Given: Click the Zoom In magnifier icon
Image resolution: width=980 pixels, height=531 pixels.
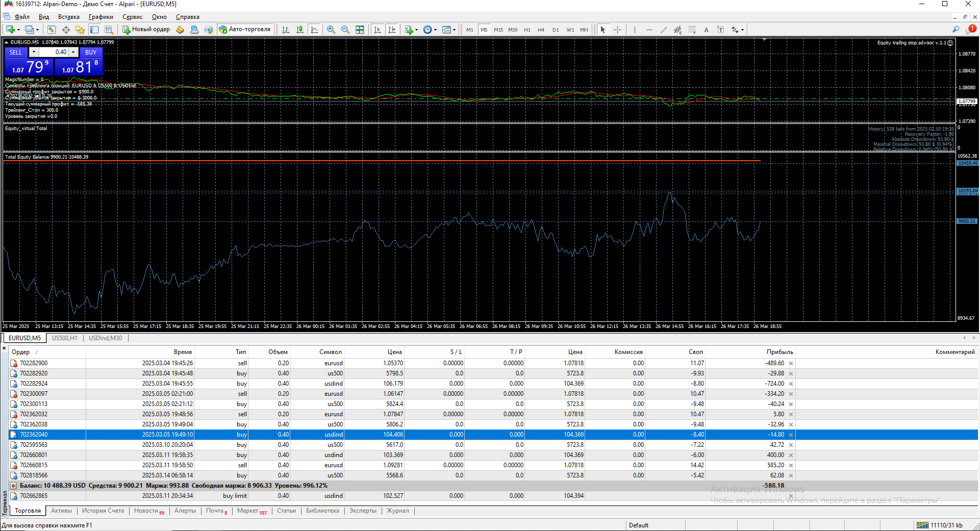Looking at the screenshot, I should click(x=331, y=30).
